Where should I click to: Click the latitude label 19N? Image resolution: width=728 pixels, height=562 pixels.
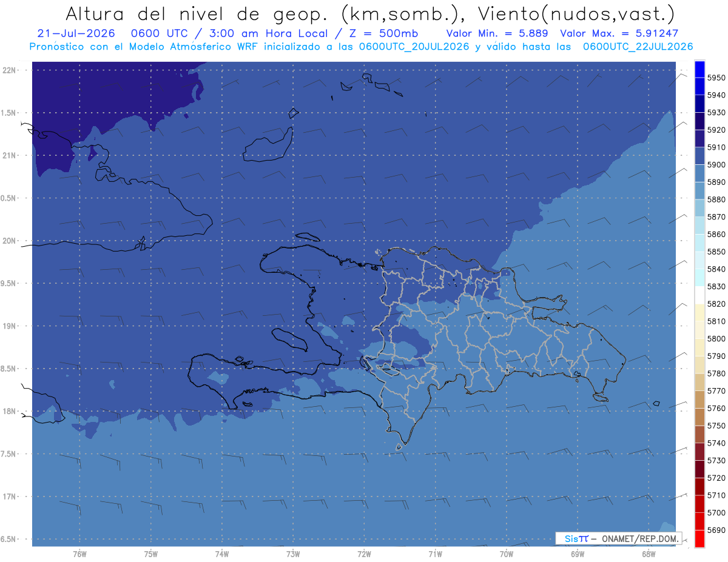pos(8,326)
